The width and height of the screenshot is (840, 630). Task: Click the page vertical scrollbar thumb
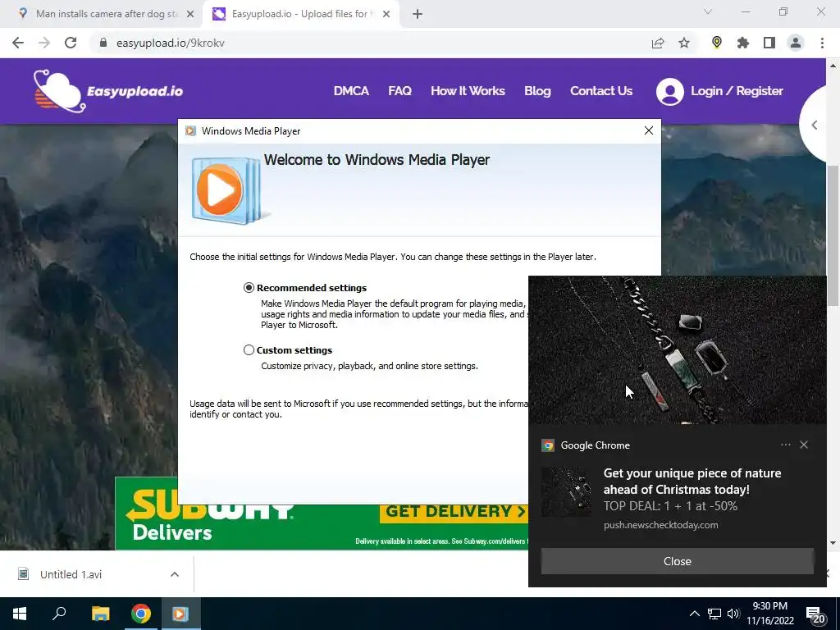[833, 235]
